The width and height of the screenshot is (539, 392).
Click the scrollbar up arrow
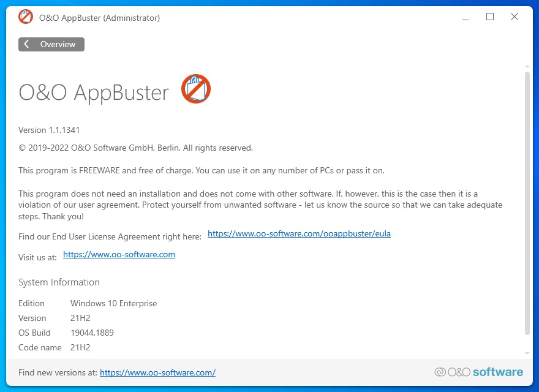pos(527,66)
